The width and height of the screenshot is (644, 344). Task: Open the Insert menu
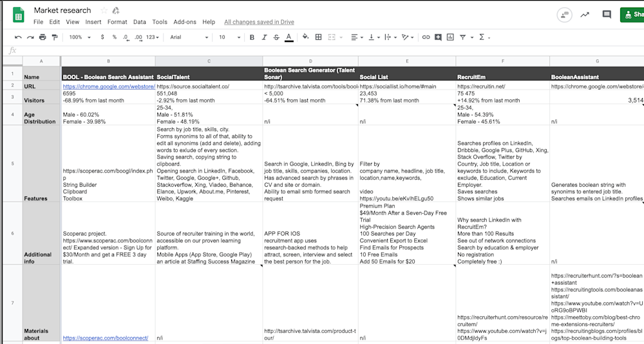pos(93,22)
